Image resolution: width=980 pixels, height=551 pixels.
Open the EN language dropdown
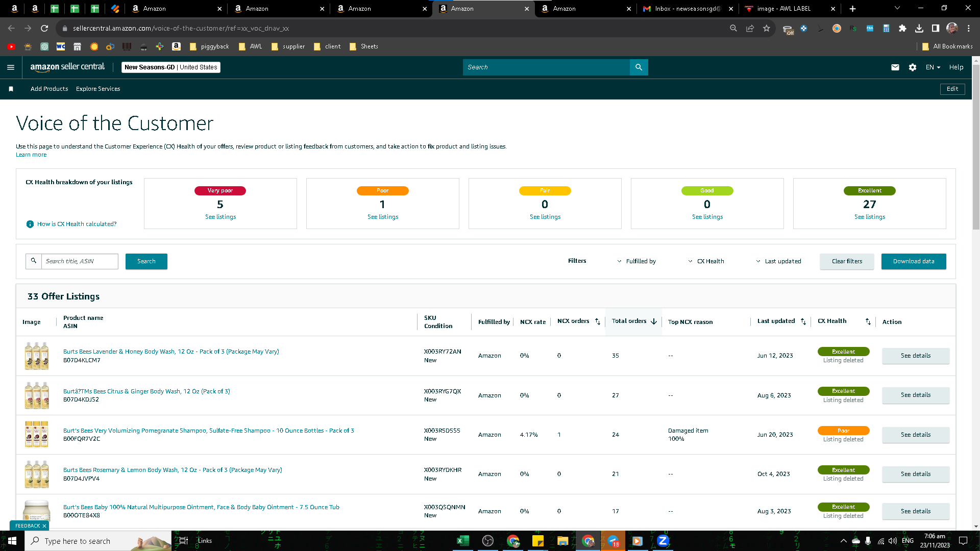tap(933, 67)
